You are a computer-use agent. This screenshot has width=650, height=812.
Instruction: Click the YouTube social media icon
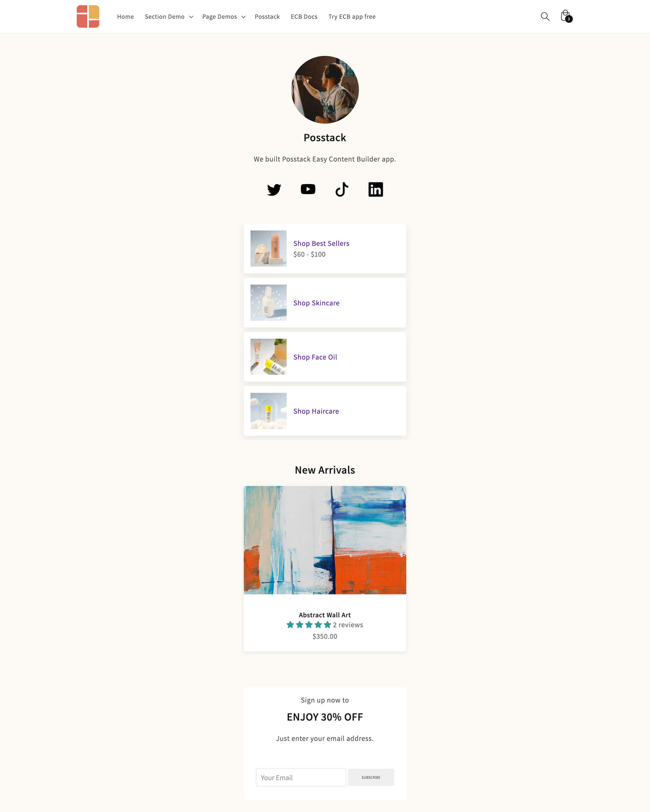point(308,189)
